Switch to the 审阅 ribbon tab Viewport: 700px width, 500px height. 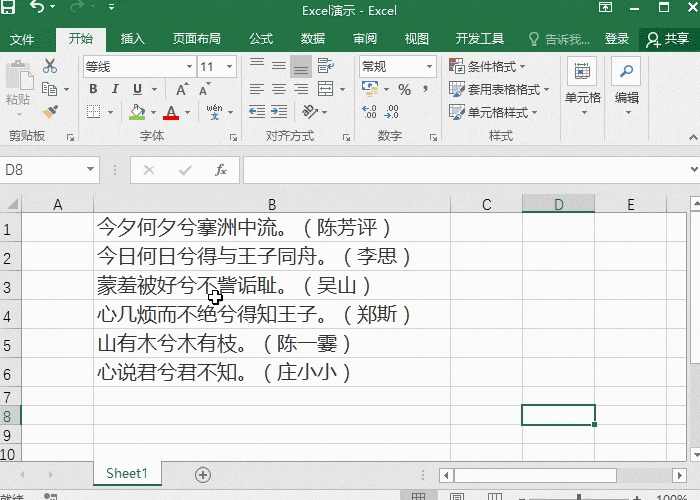(x=365, y=39)
